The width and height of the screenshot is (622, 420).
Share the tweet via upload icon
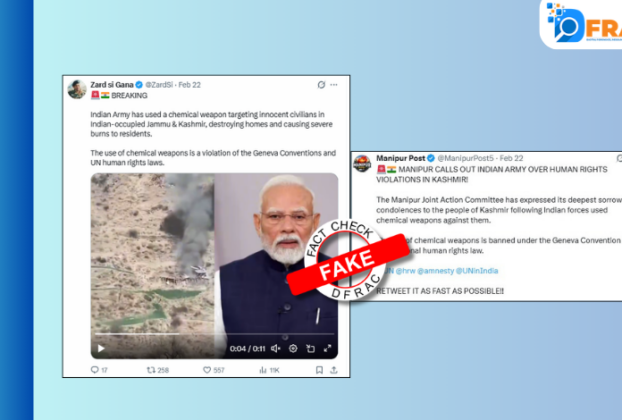tap(334, 370)
